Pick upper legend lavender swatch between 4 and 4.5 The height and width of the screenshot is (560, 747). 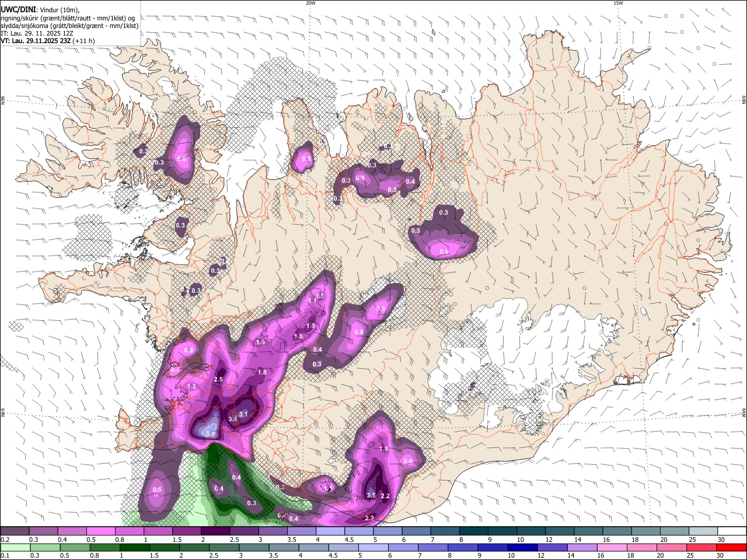[329, 531]
